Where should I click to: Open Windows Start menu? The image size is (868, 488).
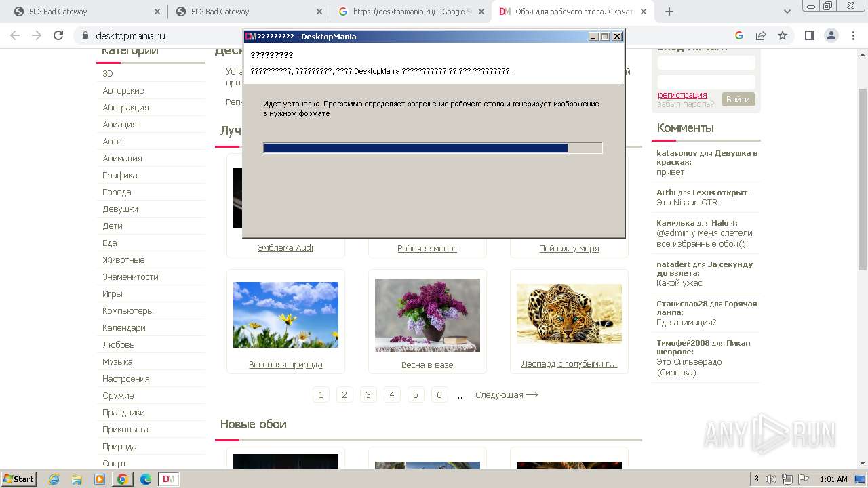tap(18, 479)
